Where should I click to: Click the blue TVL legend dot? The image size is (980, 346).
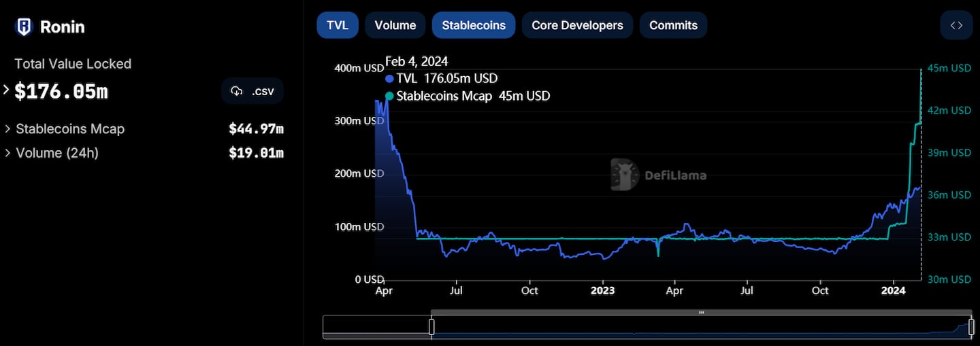(389, 79)
